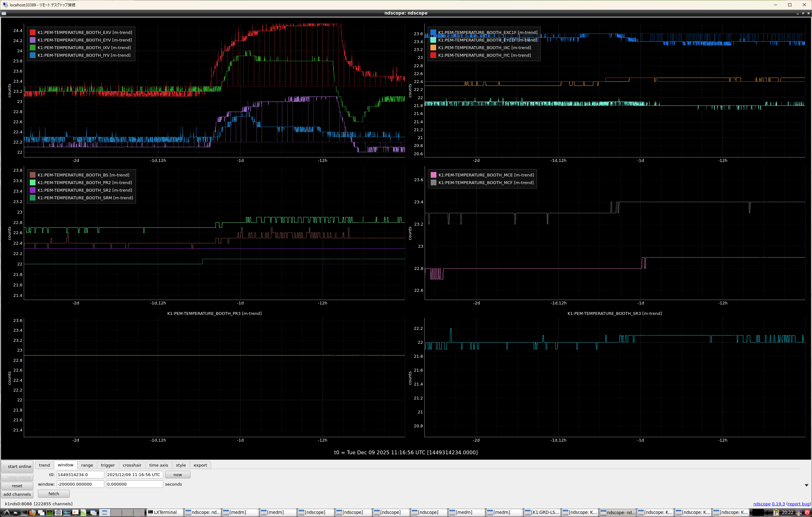Expand the control panel arrow at right
The height and width of the screenshot is (517, 812).
coord(807,485)
